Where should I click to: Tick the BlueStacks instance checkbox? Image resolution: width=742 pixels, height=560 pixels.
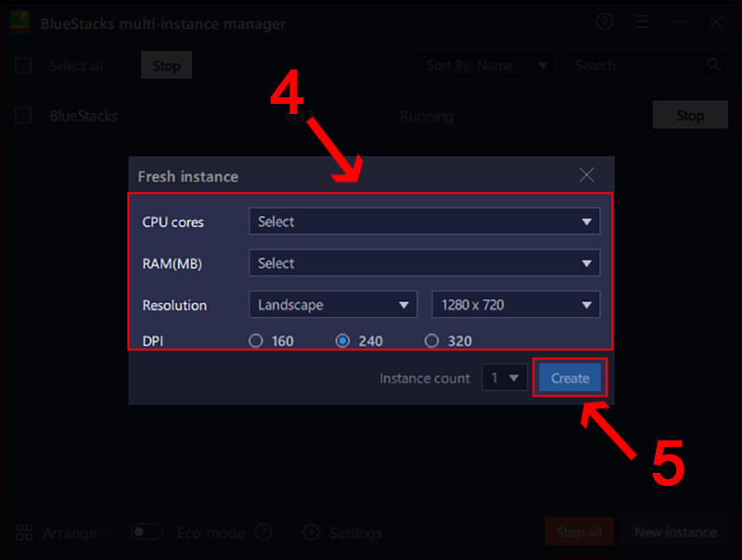point(23,115)
